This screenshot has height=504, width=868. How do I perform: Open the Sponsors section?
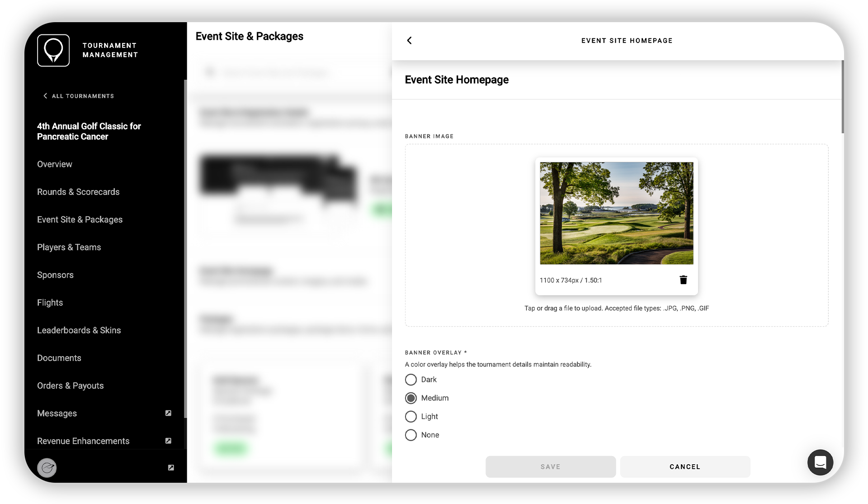[55, 275]
